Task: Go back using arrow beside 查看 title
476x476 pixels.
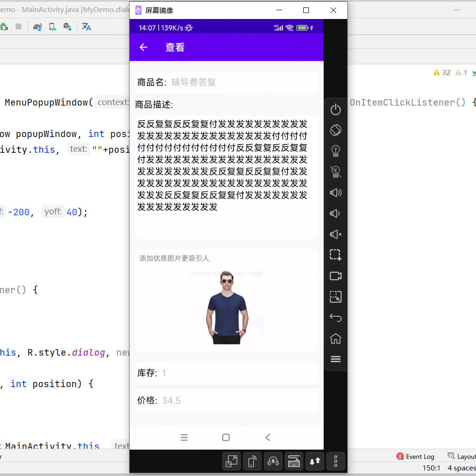Action: click(144, 47)
